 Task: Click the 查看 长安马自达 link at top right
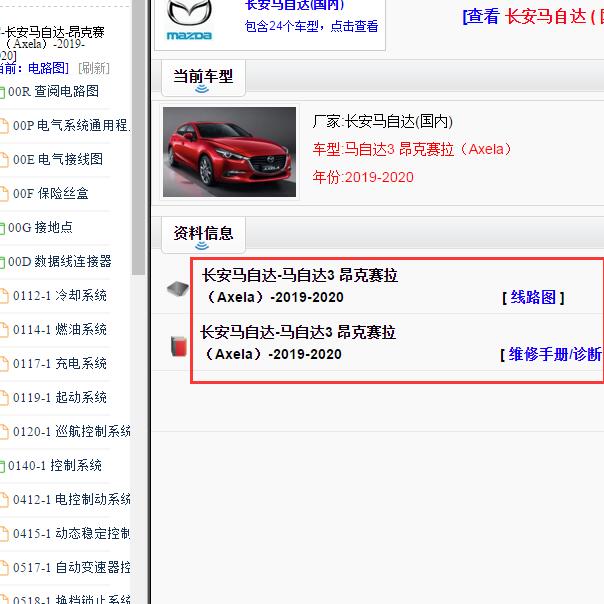[533, 17]
